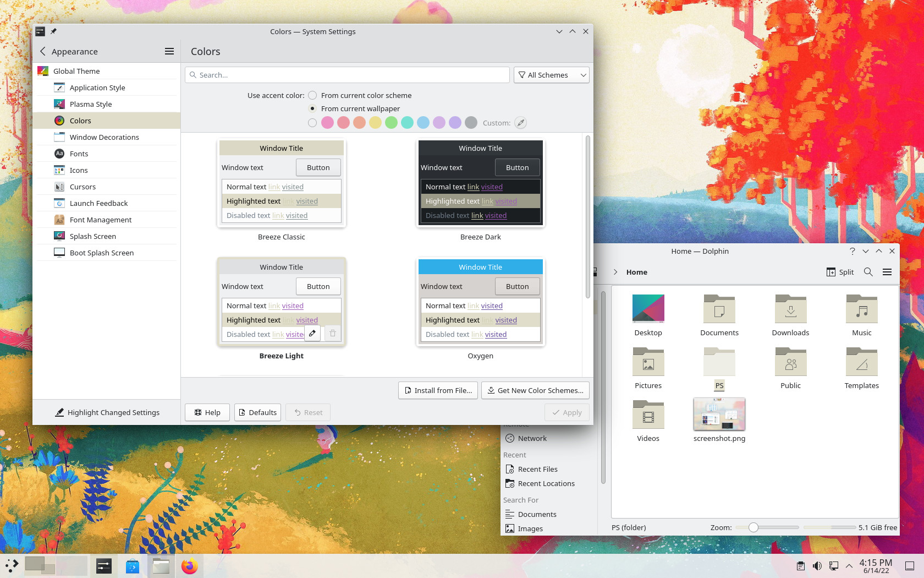924x578 pixels.
Task: Click Install from File button
Action: [438, 390]
